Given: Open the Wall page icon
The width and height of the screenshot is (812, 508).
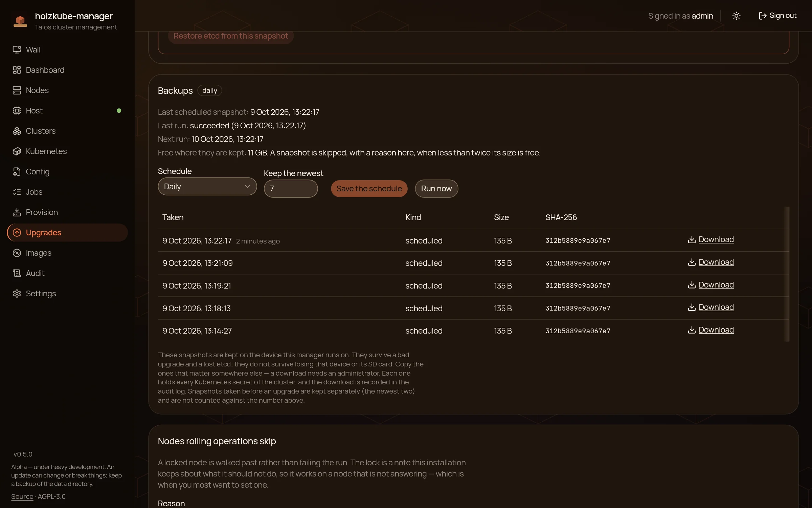Looking at the screenshot, I should tap(17, 50).
